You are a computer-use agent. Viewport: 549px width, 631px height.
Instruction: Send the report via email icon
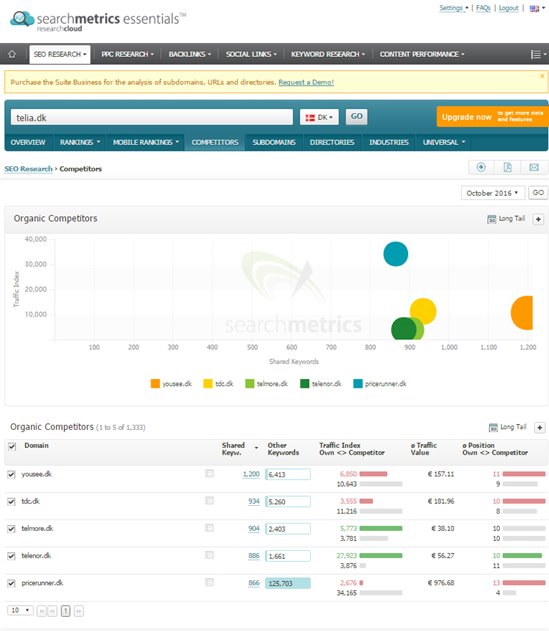(534, 167)
